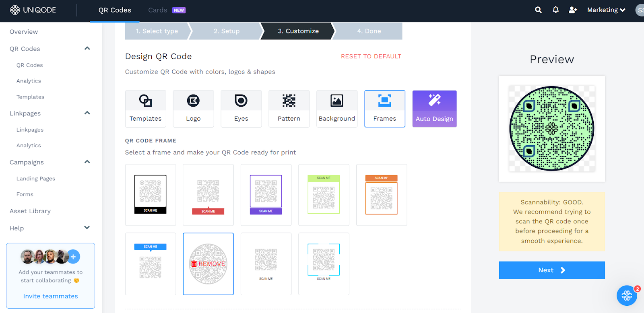The image size is (644, 313).
Task: Select the green SCAN ME top frame
Action: tap(324, 195)
